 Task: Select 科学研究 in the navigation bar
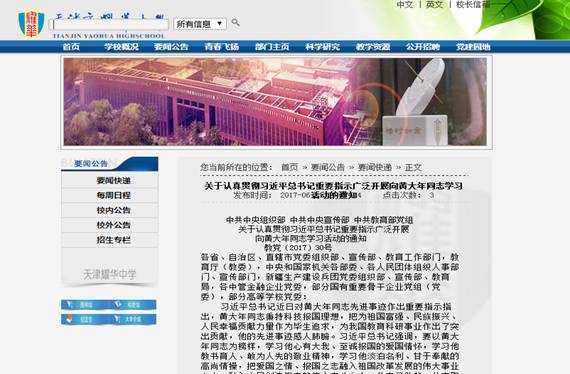click(x=322, y=47)
